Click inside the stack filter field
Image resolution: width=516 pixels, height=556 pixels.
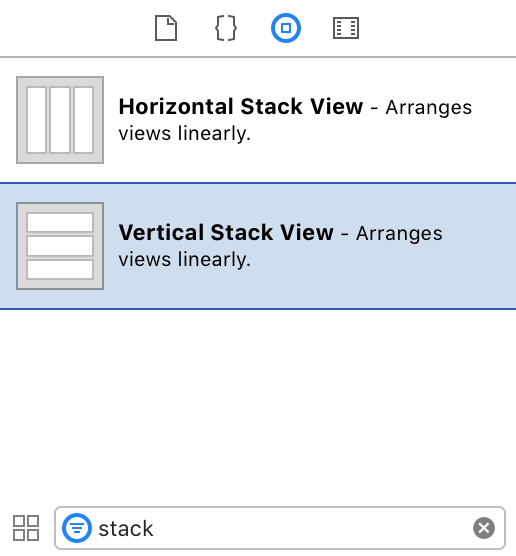click(x=280, y=528)
